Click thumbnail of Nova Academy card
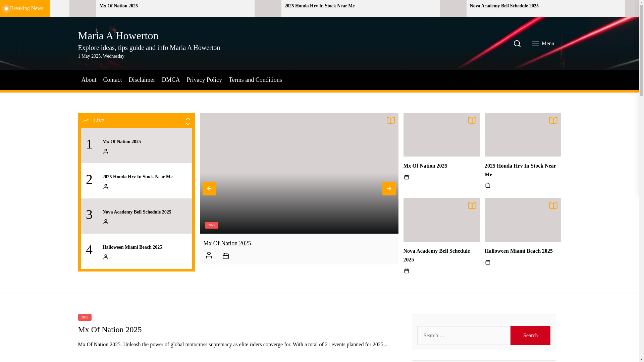 (441, 220)
